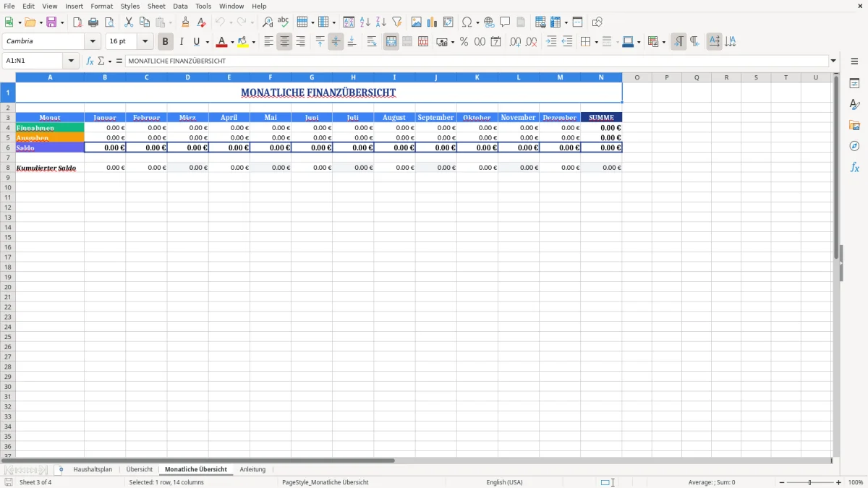Open the font size dropdown

pyautogui.click(x=144, y=41)
